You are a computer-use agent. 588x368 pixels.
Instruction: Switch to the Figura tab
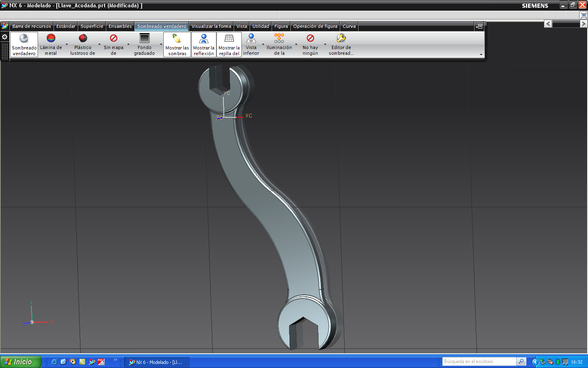(281, 26)
